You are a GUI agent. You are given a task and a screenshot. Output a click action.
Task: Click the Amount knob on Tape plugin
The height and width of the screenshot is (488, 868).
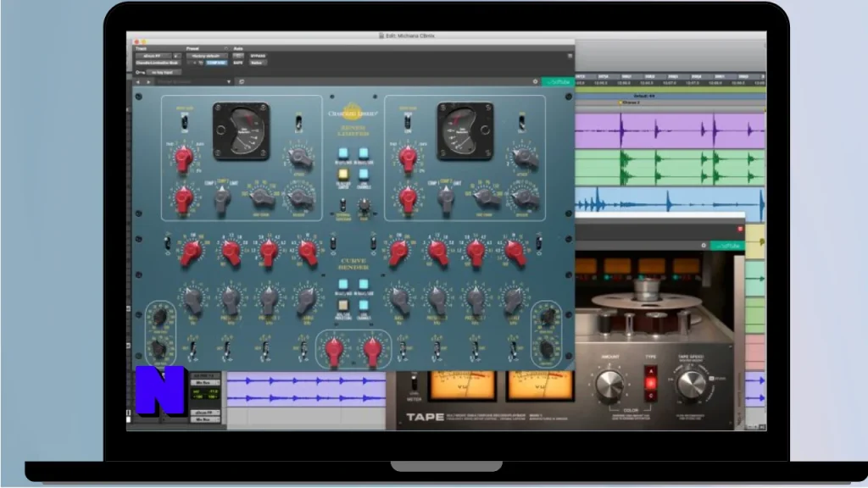tap(609, 385)
